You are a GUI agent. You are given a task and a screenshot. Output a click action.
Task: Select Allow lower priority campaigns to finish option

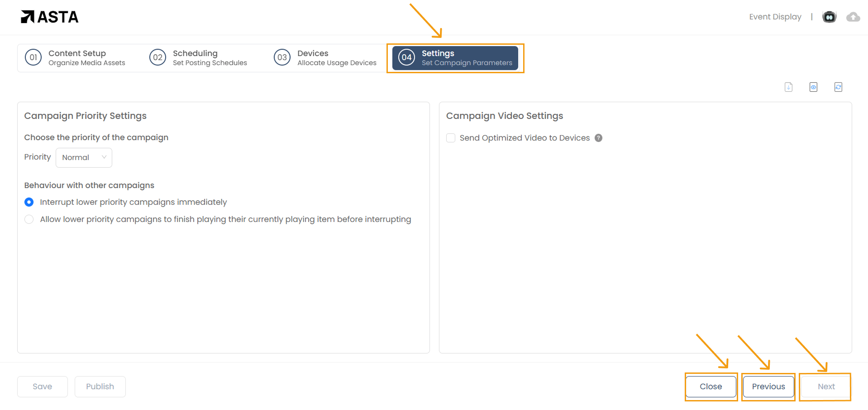(29, 219)
